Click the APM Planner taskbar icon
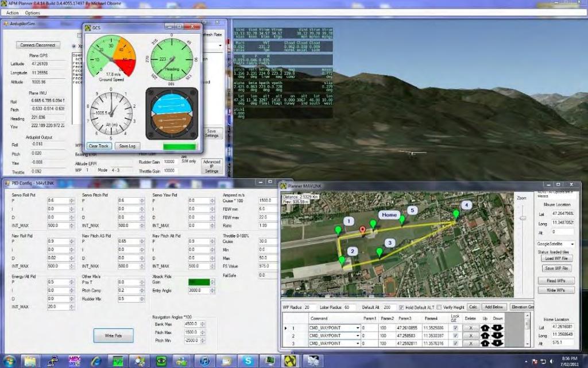The height and width of the screenshot is (368, 588). pos(290,361)
